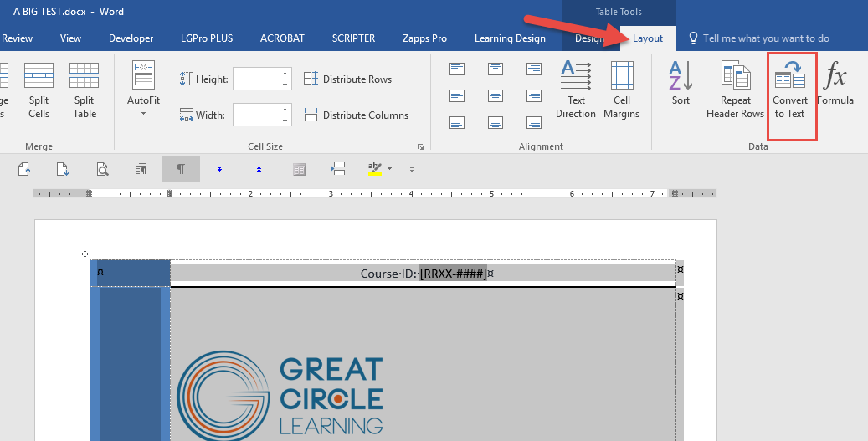Click the page with up arrow quick access icon
Viewport: 868px width, 441px height.
24,169
